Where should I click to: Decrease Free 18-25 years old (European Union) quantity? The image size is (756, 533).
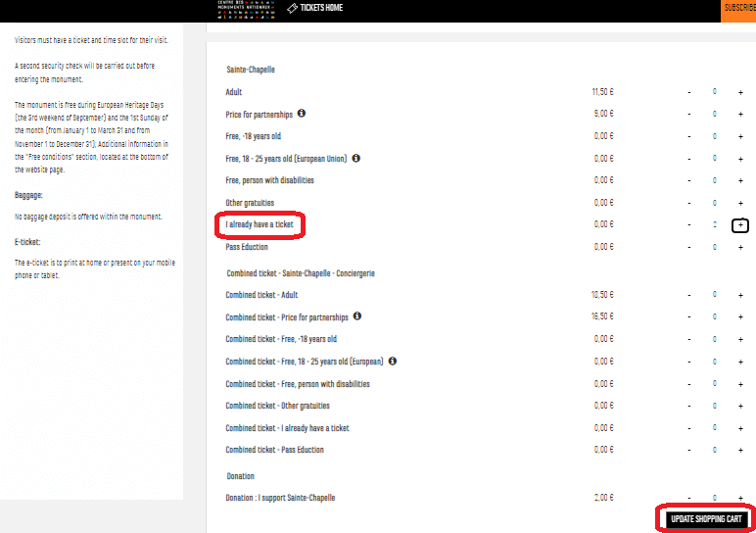tap(689, 159)
